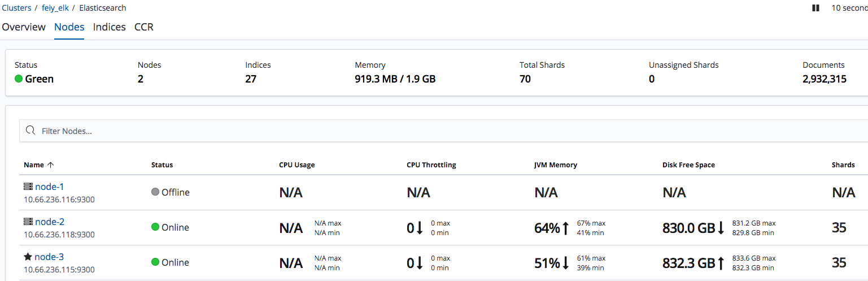The image size is (868, 281).
Task: Click the green Online status dot for node-2
Action: (x=155, y=227)
